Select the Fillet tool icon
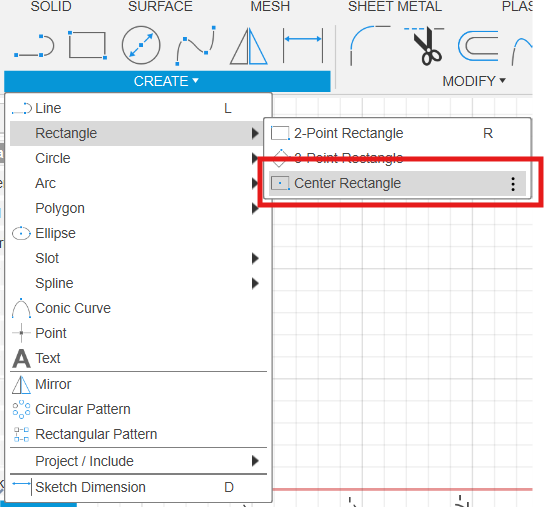 pyautogui.click(x=370, y=45)
